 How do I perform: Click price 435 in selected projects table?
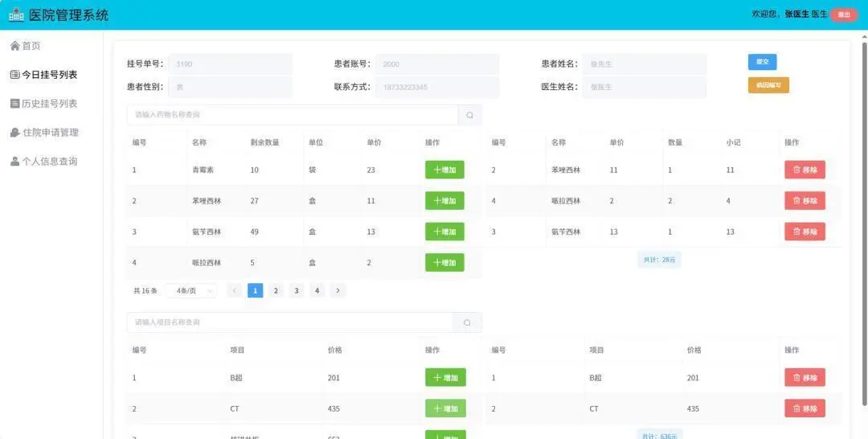(x=693, y=408)
